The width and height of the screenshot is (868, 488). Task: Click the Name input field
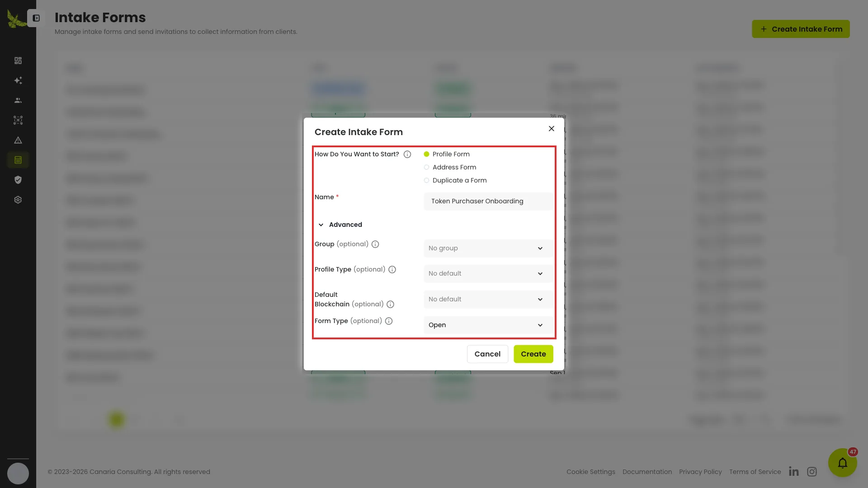(488, 201)
